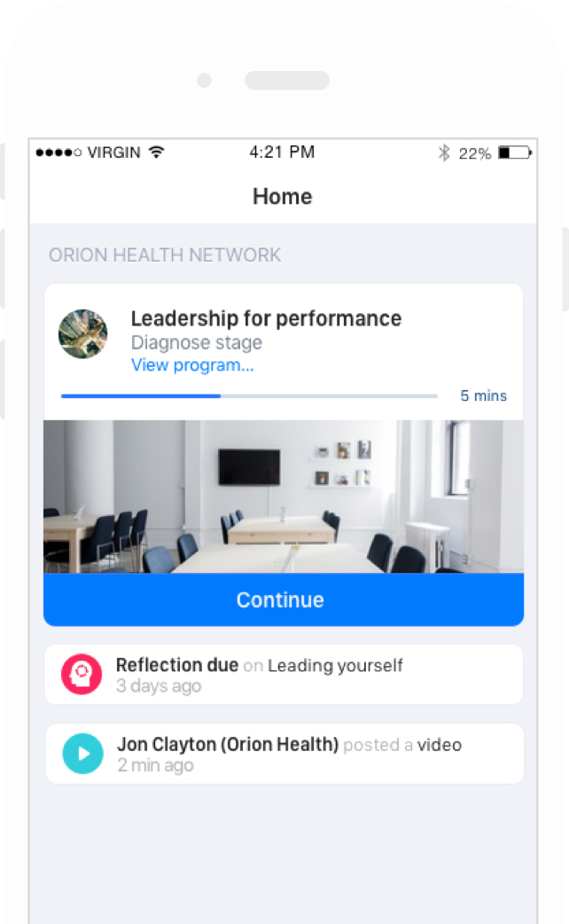Tap the cellular signal dots
The width and height of the screenshot is (569, 924).
pyautogui.click(x=58, y=153)
